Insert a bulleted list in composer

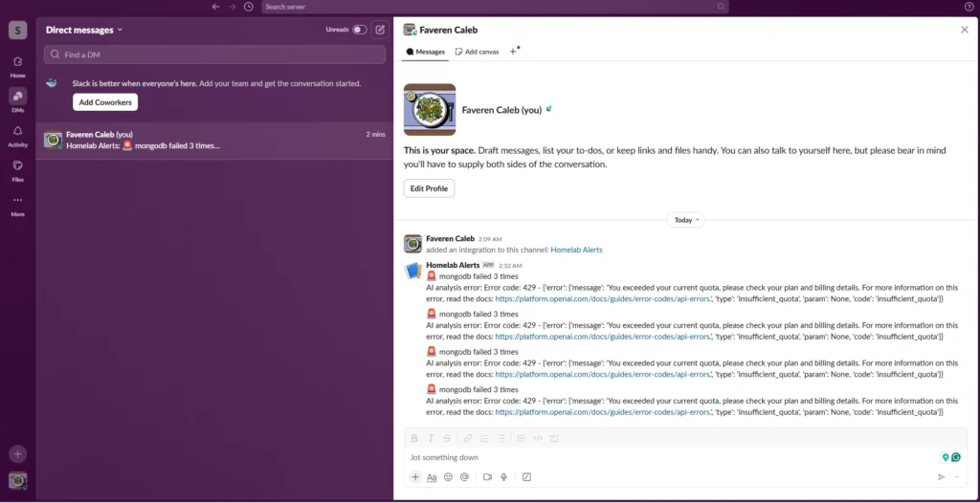point(500,439)
